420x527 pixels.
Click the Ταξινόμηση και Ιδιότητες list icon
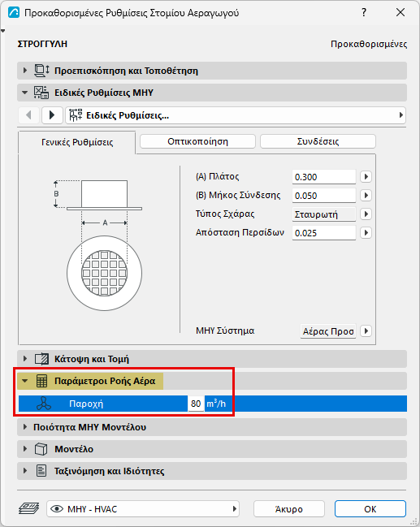pos(41,471)
